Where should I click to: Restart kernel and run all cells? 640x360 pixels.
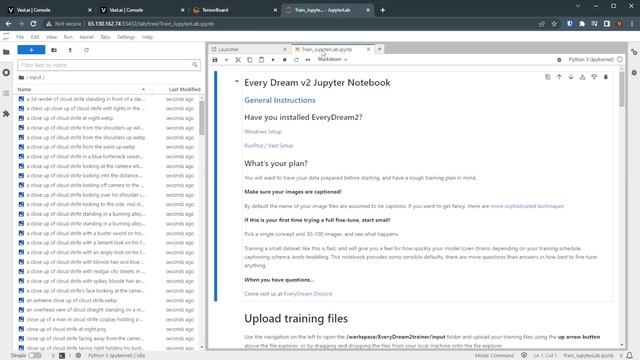tap(308, 60)
